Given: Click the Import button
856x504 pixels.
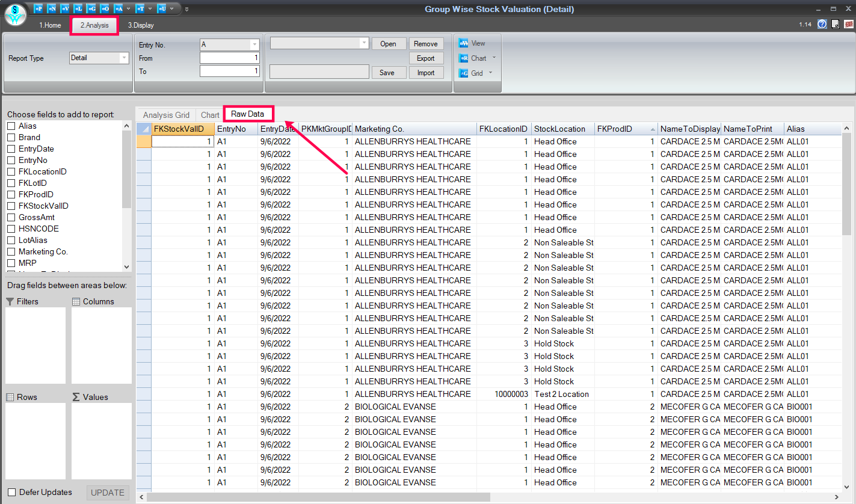Looking at the screenshot, I should pos(426,73).
